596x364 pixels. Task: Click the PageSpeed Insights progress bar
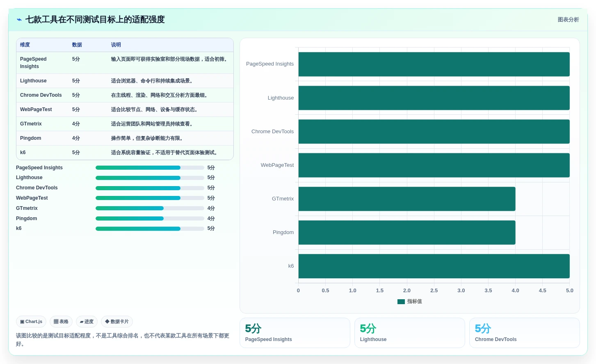pyautogui.click(x=150, y=168)
